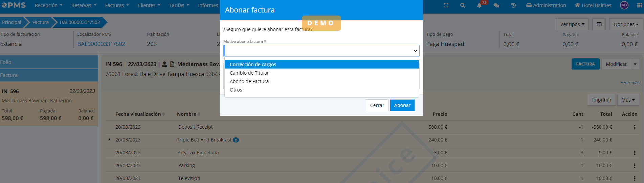Open actions menu for City Tax Barcelona
Image resolution: width=644 pixels, height=183 pixels.
click(x=635, y=153)
